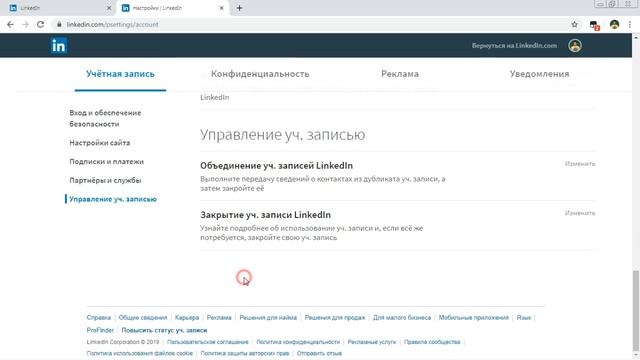Screen dimensions: 640x360
Task: Click Изменить for Объединение уч. записей
Action: (x=580, y=164)
